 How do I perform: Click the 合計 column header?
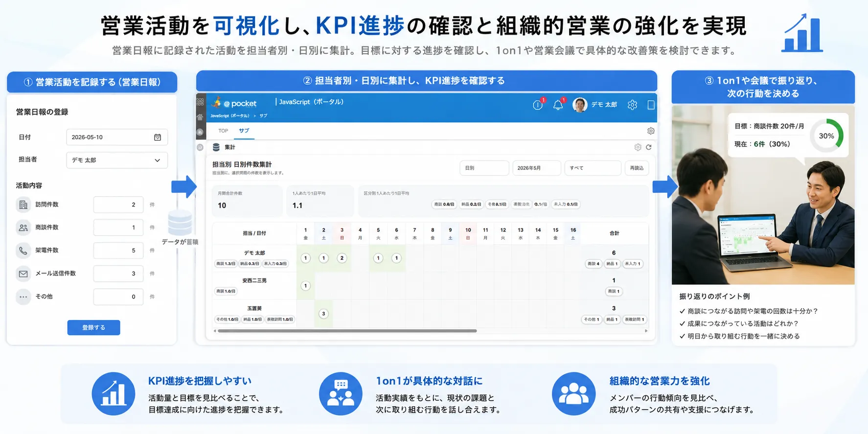coord(614,233)
